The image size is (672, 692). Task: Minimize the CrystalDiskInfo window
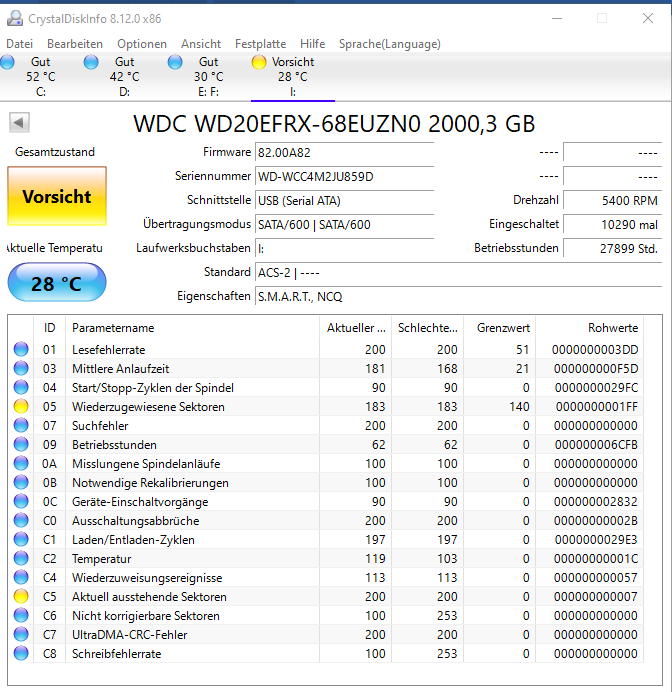(x=557, y=18)
